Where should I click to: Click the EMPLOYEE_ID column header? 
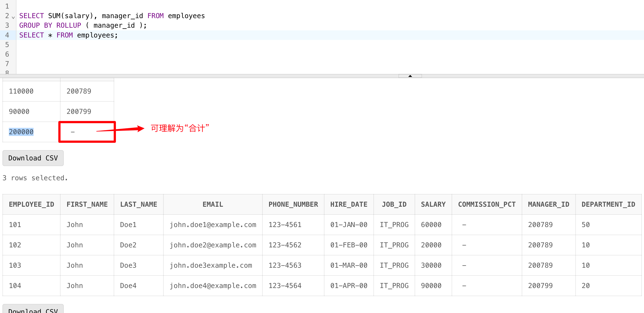coord(32,204)
